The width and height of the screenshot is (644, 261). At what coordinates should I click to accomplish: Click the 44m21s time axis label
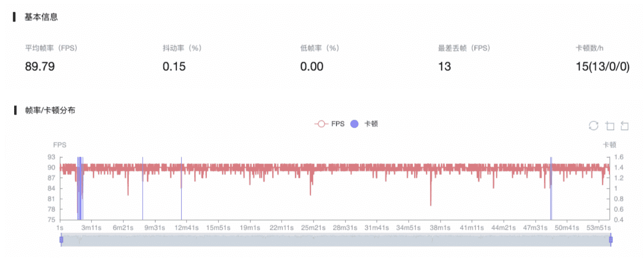coord(504,227)
